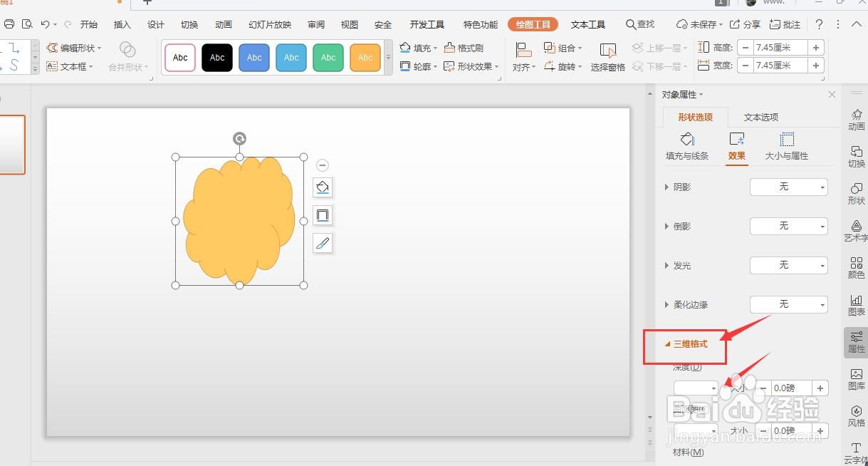868x466 pixels.
Task: Click the width value field 7.45厘米
Action: [780, 65]
